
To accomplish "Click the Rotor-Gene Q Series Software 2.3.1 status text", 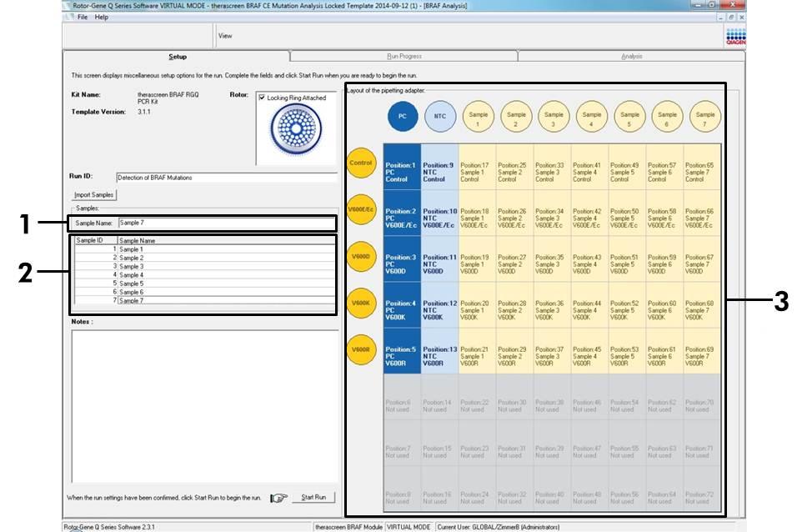I will tap(109, 527).
